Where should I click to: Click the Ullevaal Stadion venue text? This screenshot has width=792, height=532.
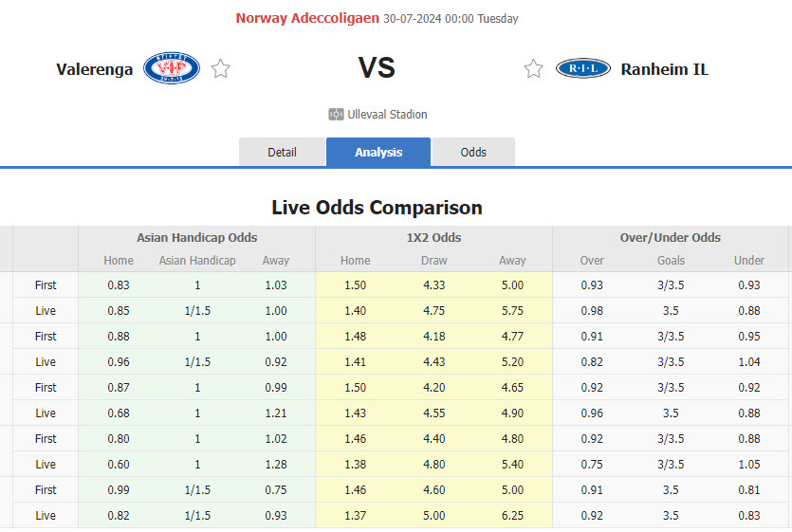click(x=388, y=115)
